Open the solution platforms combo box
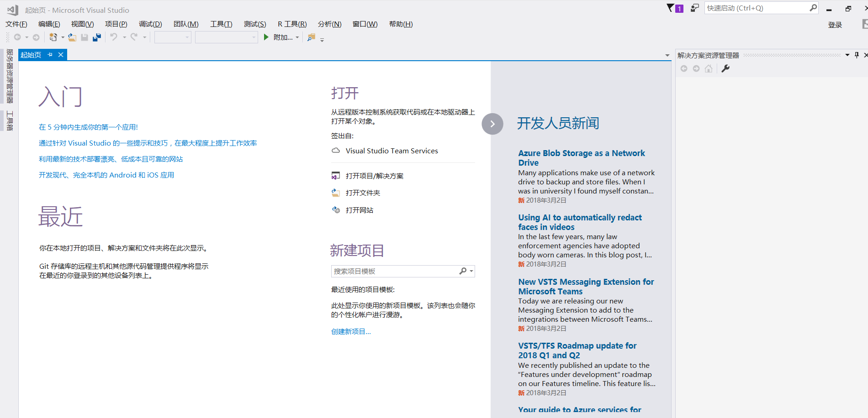The width and height of the screenshot is (868, 418). point(227,37)
